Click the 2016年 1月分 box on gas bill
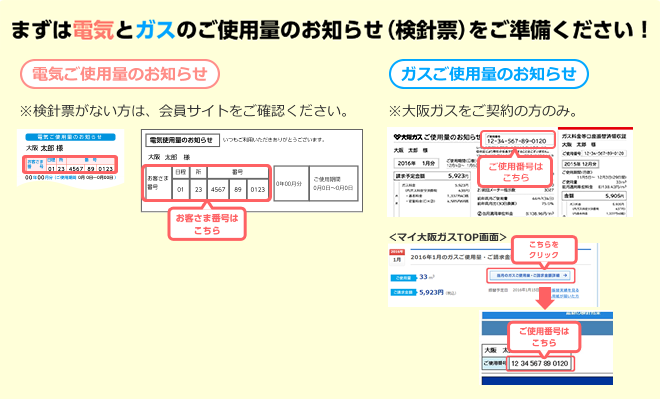The width and height of the screenshot is (660, 399). 417,163
